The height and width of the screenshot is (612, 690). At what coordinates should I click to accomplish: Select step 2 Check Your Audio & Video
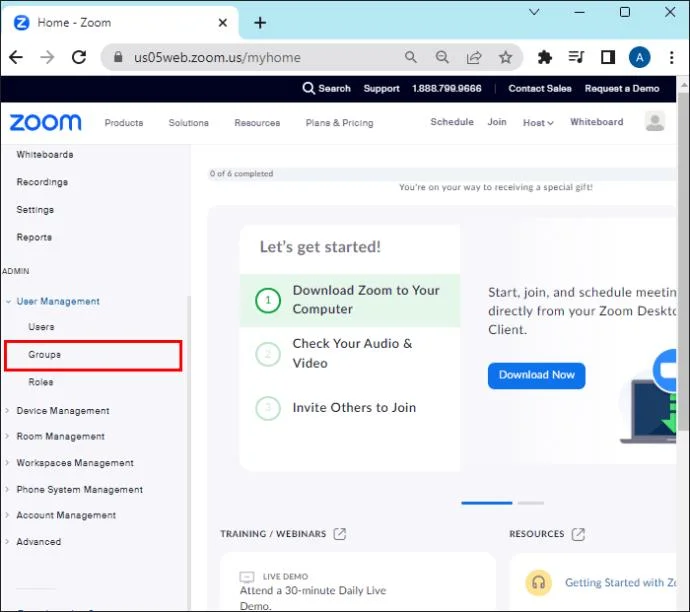350,353
